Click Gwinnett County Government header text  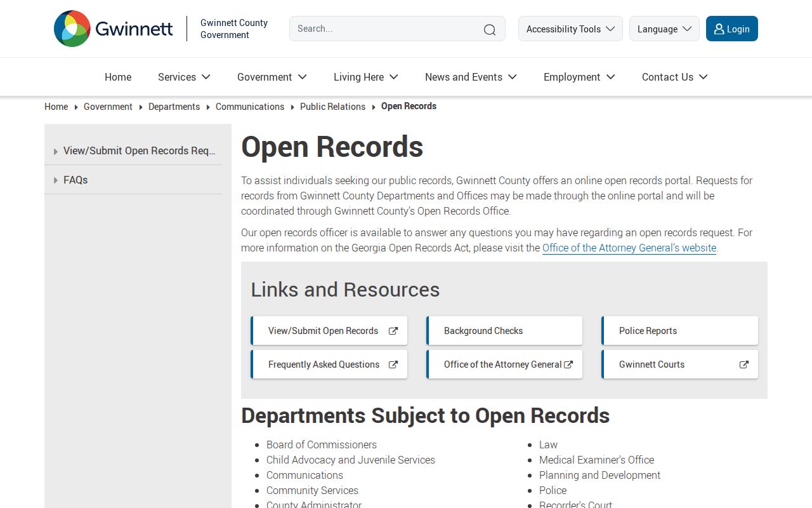pos(234,29)
